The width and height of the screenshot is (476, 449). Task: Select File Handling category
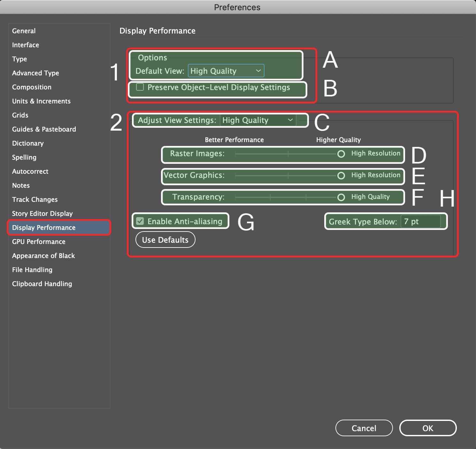[x=32, y=270]
